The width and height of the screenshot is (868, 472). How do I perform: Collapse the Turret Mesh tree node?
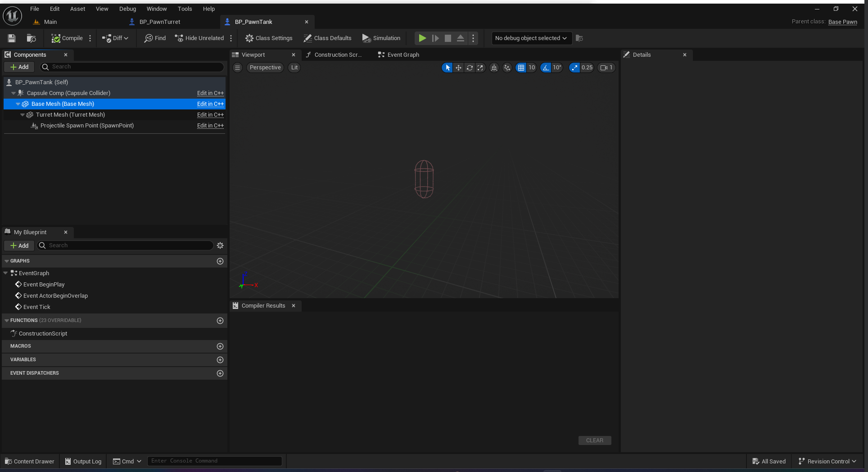pyautogui.click(x=23, y=115)
